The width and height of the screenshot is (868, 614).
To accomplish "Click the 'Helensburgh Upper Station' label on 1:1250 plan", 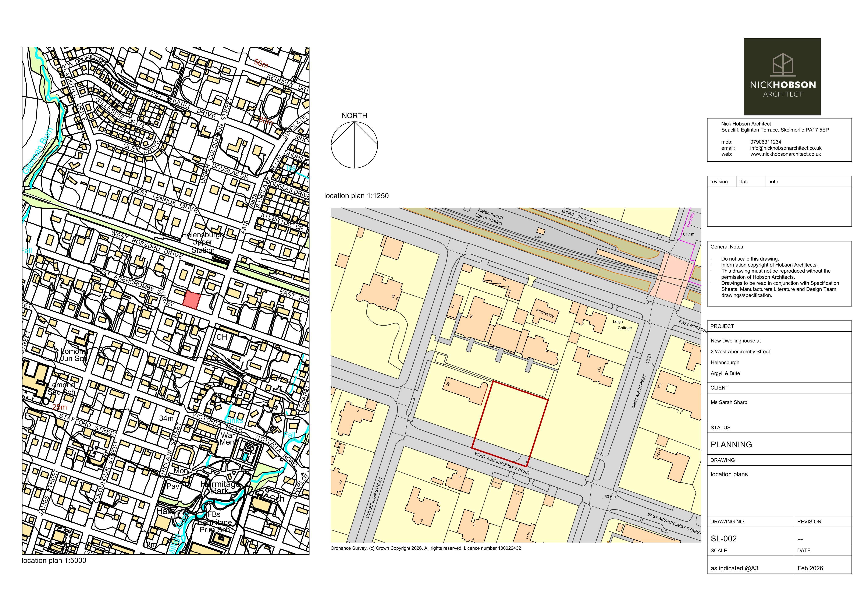I will 490,217.
